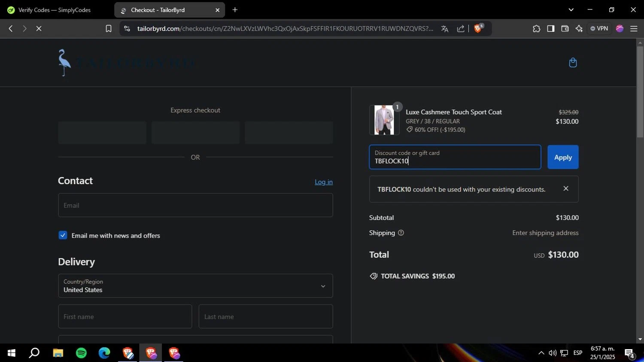The image size is (644, 362).
Task: Open the Brave VPN button
Action: tap(599, 29)
